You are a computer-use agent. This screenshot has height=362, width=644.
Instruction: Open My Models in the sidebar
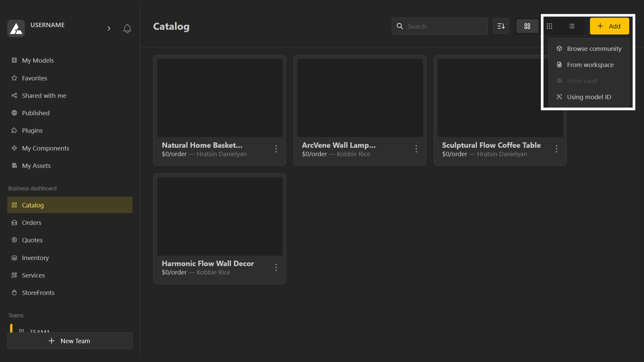pos(38,60)
